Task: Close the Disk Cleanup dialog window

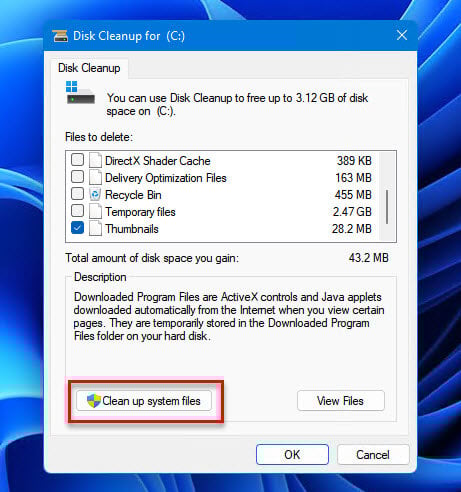Action: tap(402, 35)
